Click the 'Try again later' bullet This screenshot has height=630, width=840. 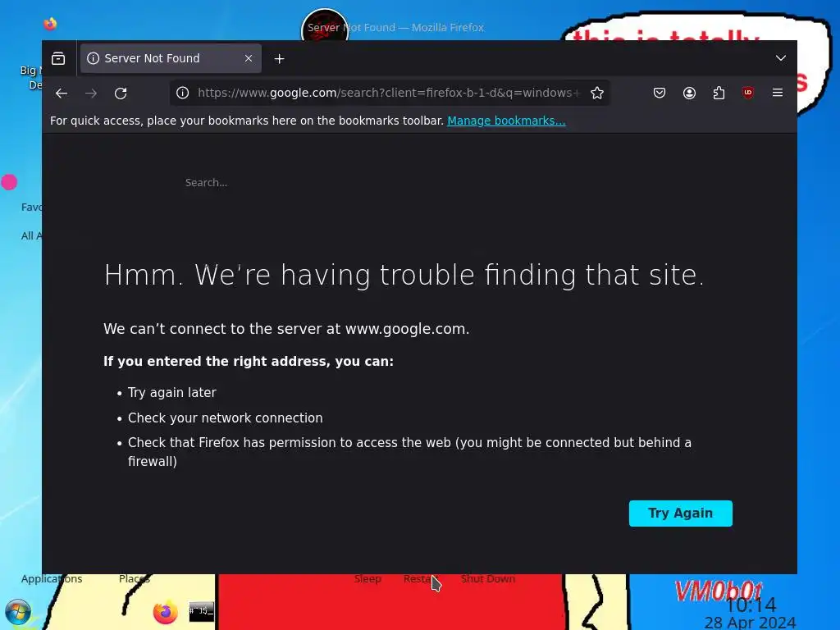pyautogui.click(x=172, y=393)
